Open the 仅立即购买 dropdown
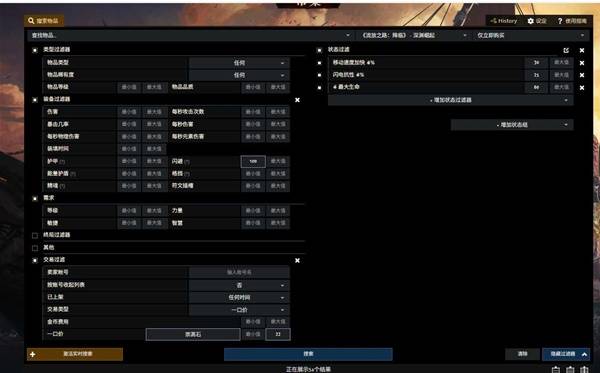Viewport: 600px width, 373px height. click(530, 35)
